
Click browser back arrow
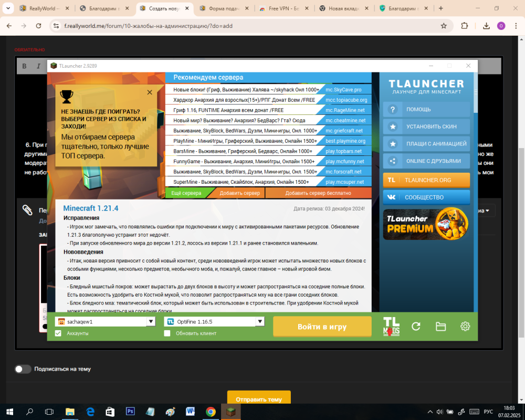pyautogui.click(x=9, y=26)
